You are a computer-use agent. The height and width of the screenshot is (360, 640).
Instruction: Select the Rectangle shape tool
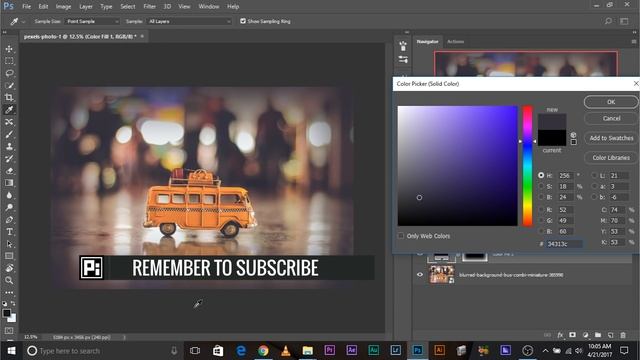(x=9, y=256)
